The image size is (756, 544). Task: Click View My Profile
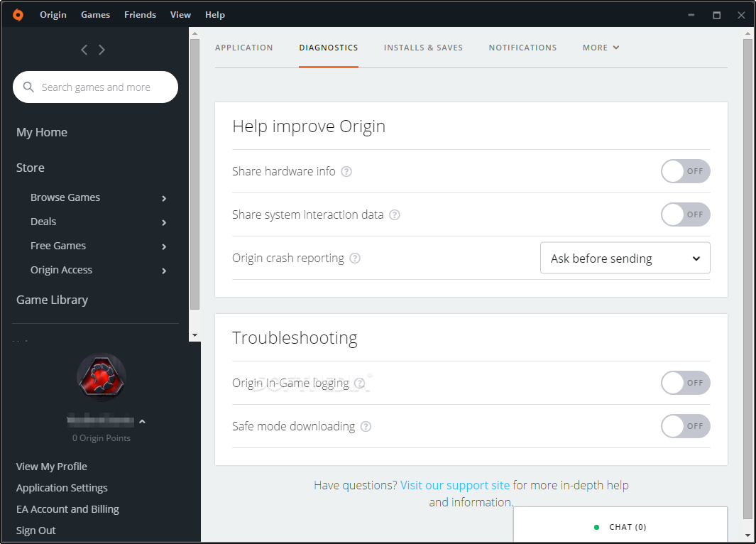click(x=52, y=467)
